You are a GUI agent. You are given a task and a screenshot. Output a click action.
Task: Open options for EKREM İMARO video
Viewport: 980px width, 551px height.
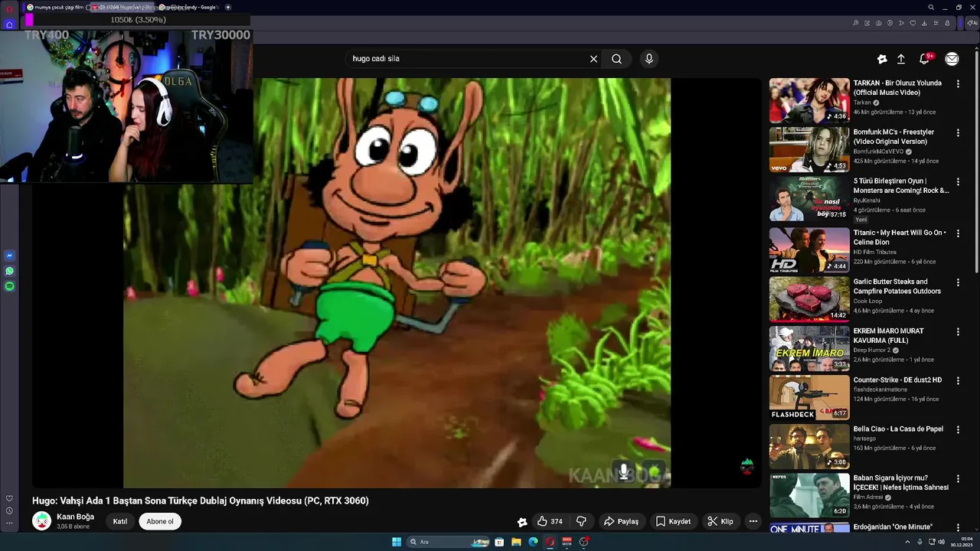point(958,331)
